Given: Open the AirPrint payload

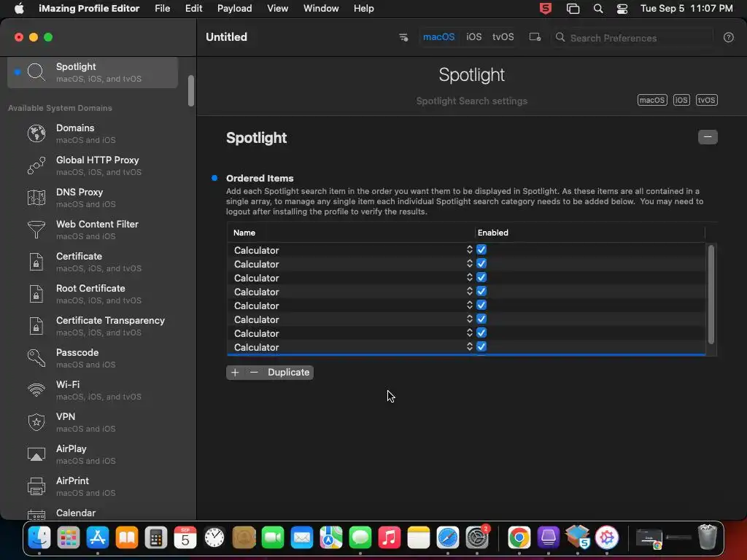Looking at the screenshot, I should (x=93, y=486).
